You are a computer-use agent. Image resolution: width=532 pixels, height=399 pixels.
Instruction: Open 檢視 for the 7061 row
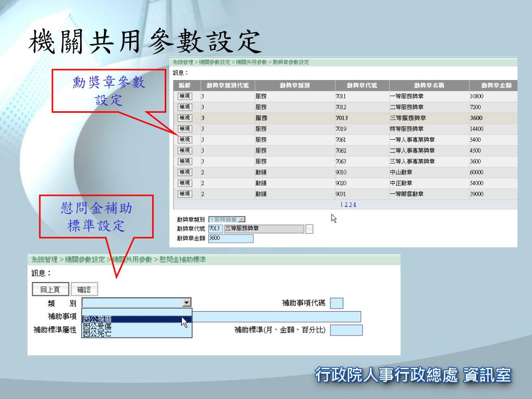click(184, 139)
